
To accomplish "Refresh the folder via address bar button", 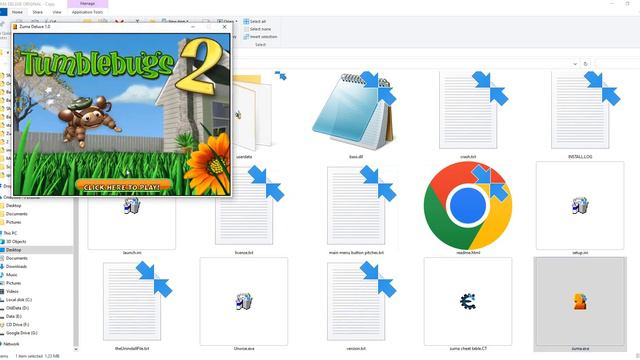I will click(586, 64).
